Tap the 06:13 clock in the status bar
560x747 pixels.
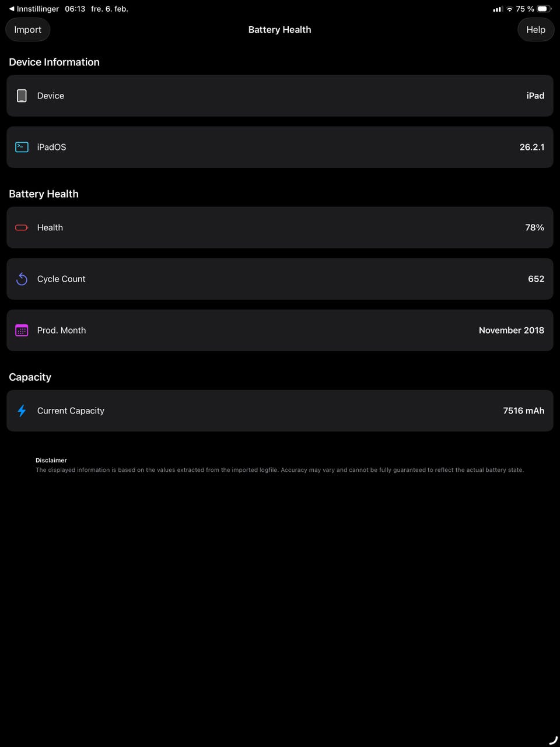pyautogui.click(x=75, y=9)
